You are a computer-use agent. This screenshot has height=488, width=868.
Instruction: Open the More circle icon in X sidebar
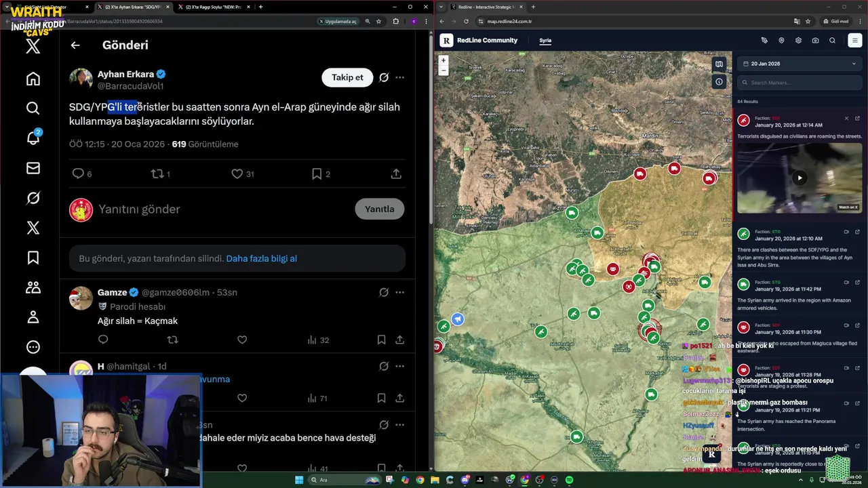click(x=33, y=347)
